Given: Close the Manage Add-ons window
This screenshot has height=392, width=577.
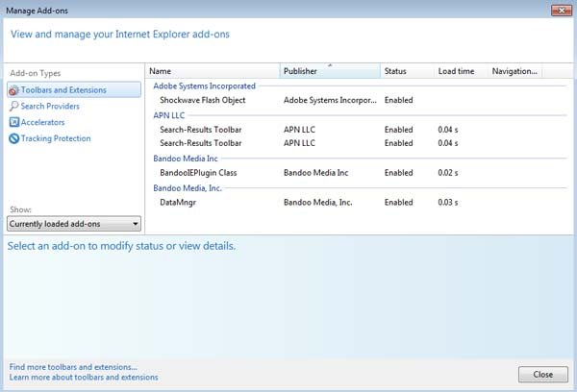Looking at the screenshot, I should 562,11.
